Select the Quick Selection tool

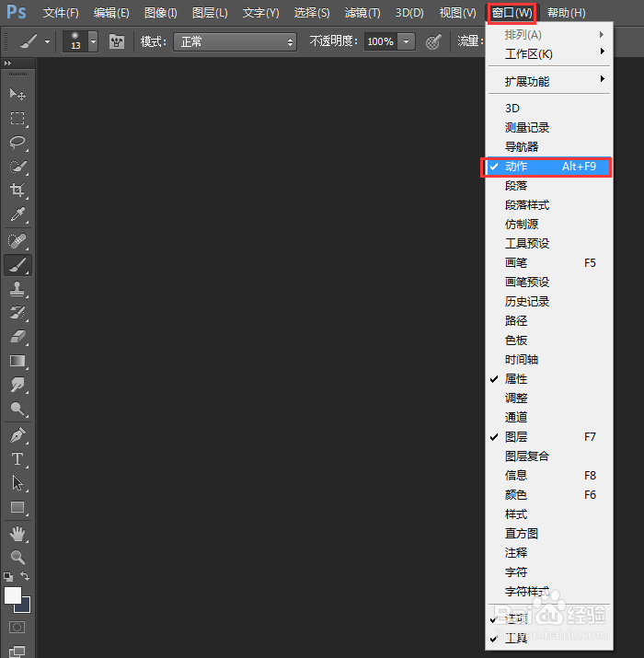tap(17, 167)
